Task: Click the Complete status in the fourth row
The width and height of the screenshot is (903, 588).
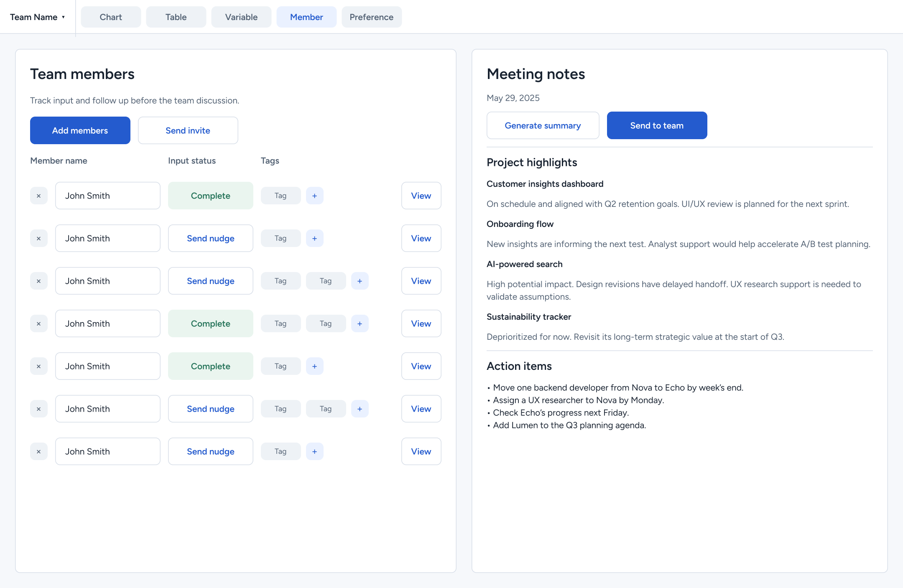Action: 211,323
